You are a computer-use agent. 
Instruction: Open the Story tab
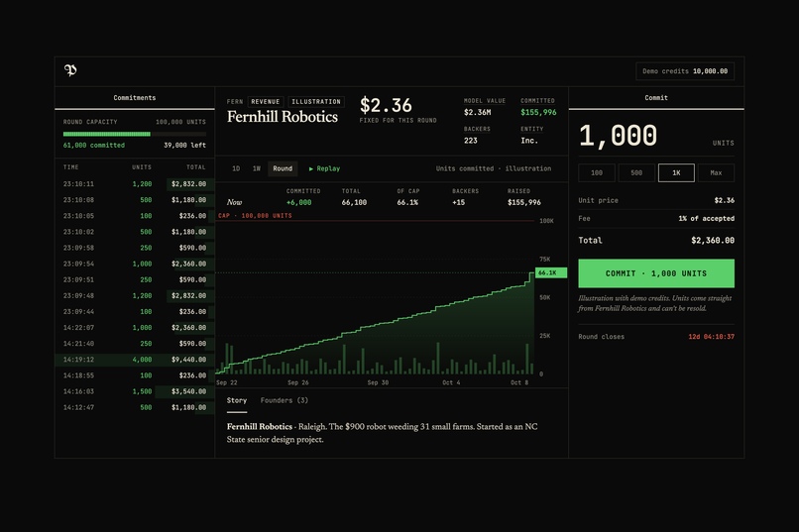point(237,400)
